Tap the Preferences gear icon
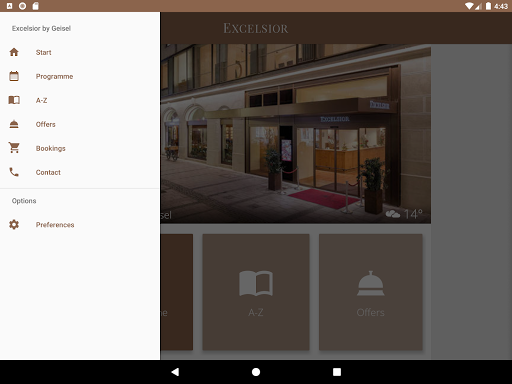 click(x=14, y=225)
